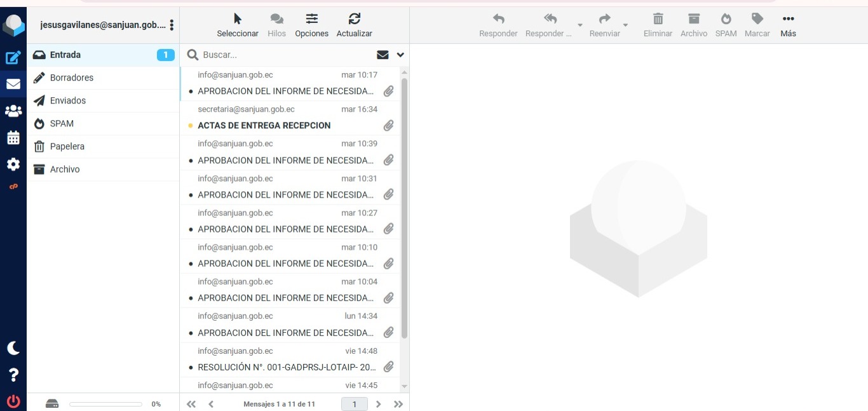The width and height of the screenshot is (868, 411).
Task: Open Settings gear in sidebar
Action: point(13,165)
